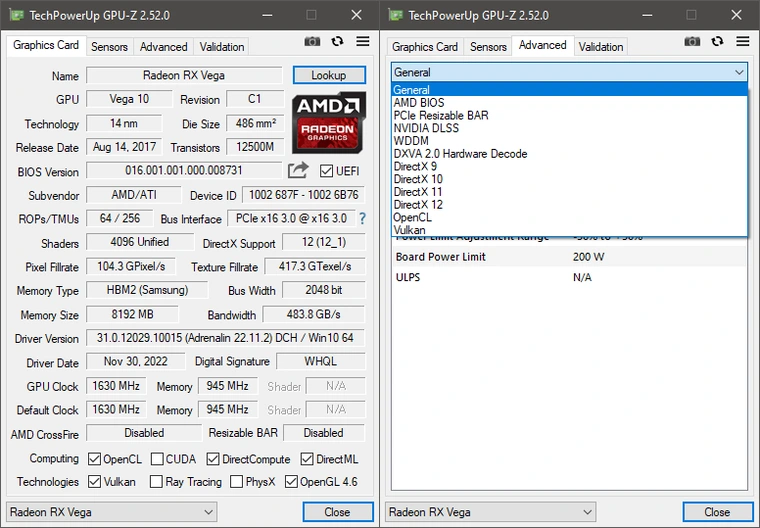Image resolution: width=760 pixels, height=528 pixels.
Task: Toggle the DirectML checkbox
Action: 307,459
